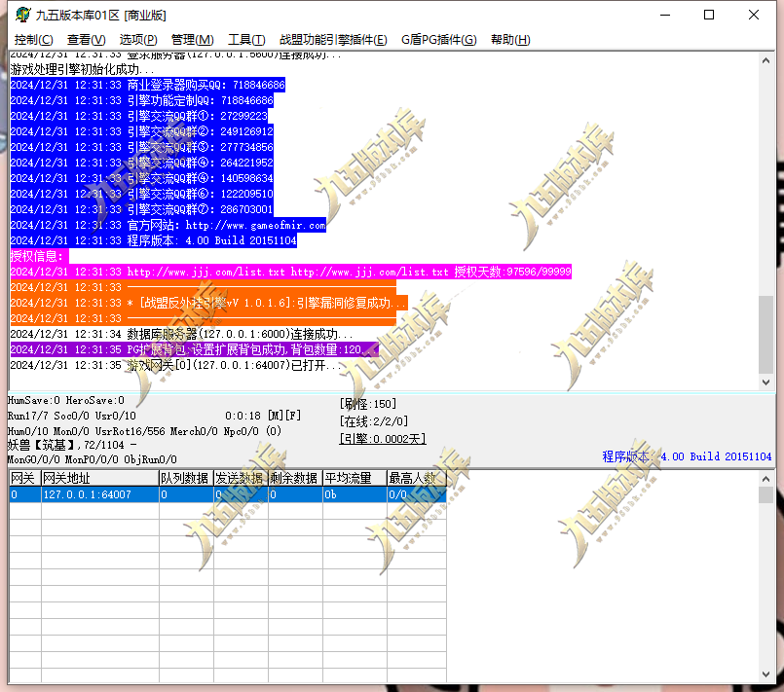Viewport: 784px width, 692px height.
Task: Click log line 商业登录器购买QQ: 718846686
Action: pyautogui.click(x=147, y=85)
